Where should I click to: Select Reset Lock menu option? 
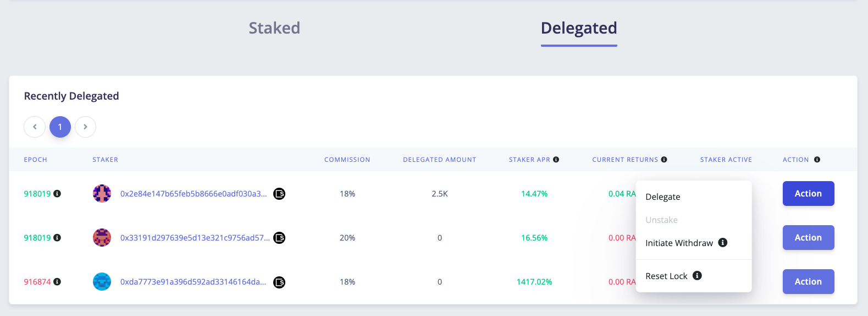coord(666,276)
